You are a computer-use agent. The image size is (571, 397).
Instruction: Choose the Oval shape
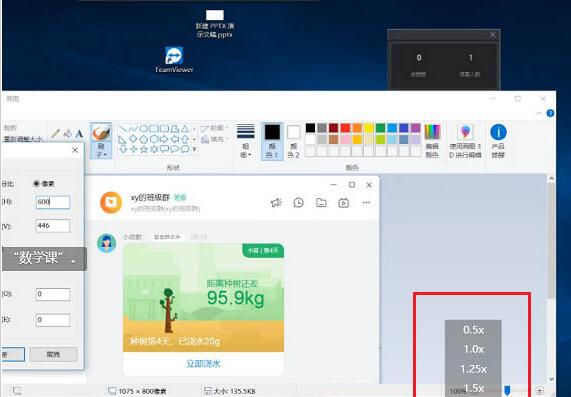coord(143,129)
